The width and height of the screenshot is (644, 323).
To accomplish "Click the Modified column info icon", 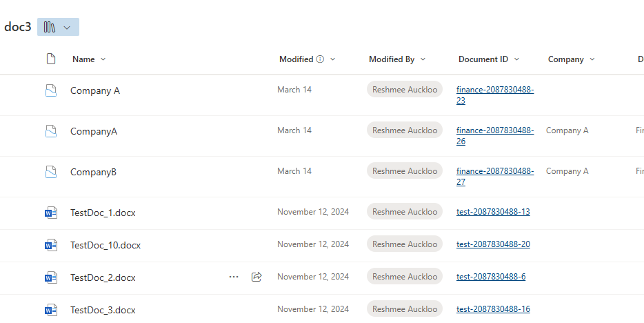I will pyautogui.click(x=320, y=59).
